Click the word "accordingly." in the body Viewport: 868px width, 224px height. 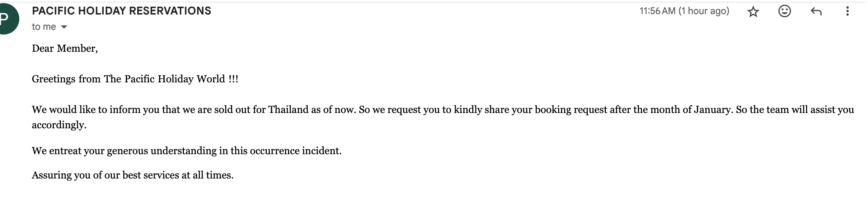coord(59,125)
